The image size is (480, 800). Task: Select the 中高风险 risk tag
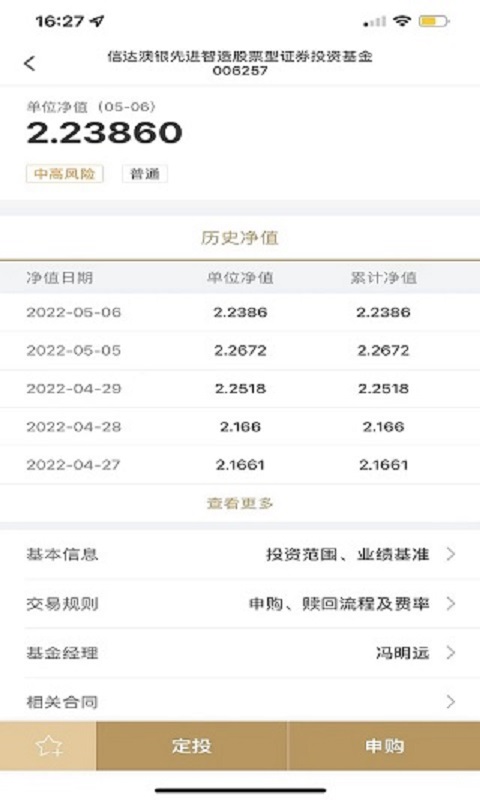point(64,174)
